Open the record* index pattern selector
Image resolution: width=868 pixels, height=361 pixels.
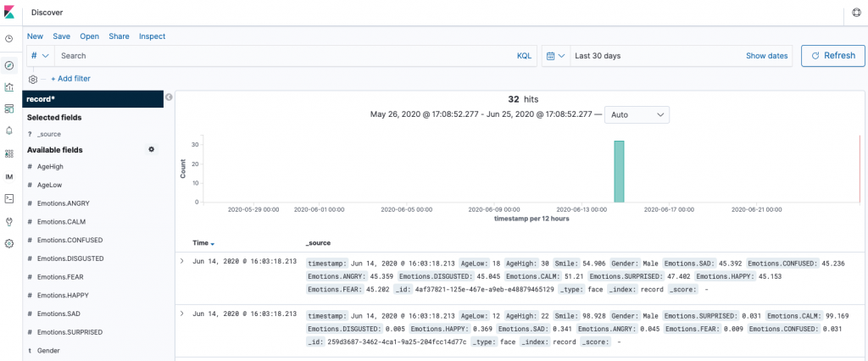[93, 99]
